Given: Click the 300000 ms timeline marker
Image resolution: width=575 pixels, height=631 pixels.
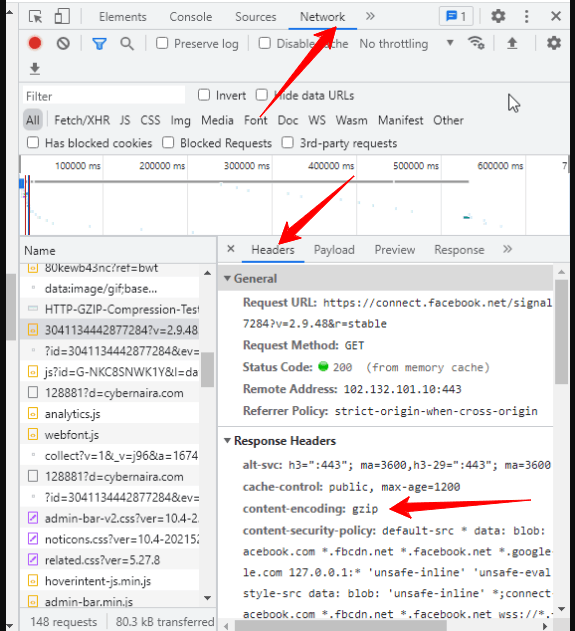Looking at the screenshot, I should click(247, 165).
